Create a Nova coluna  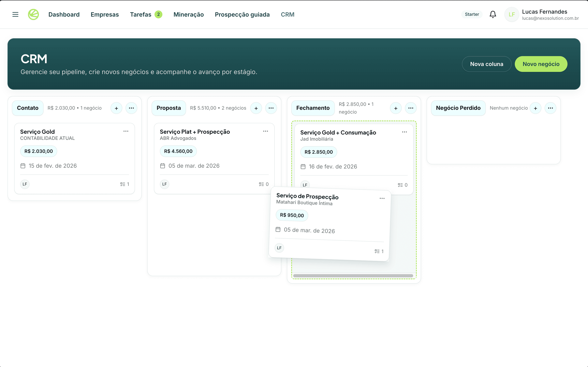click(486, 64)
